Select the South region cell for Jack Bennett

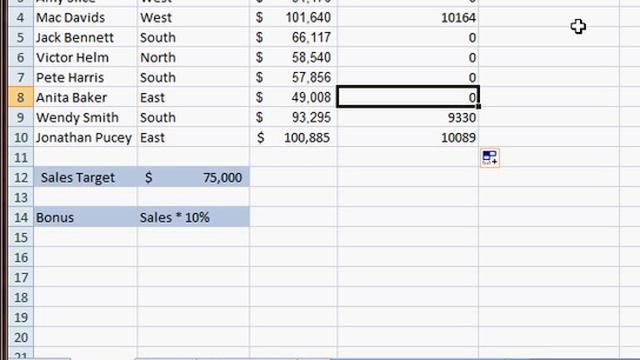pos(193,38)
